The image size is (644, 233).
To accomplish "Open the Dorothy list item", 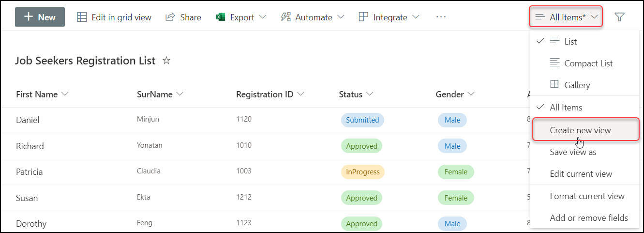I will [x=31, y=224].
